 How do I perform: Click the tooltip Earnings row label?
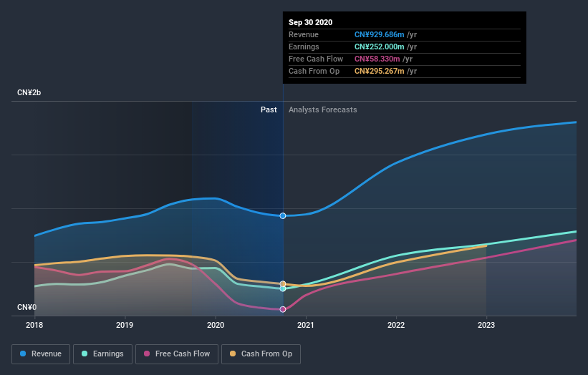(x=304, y=47)
